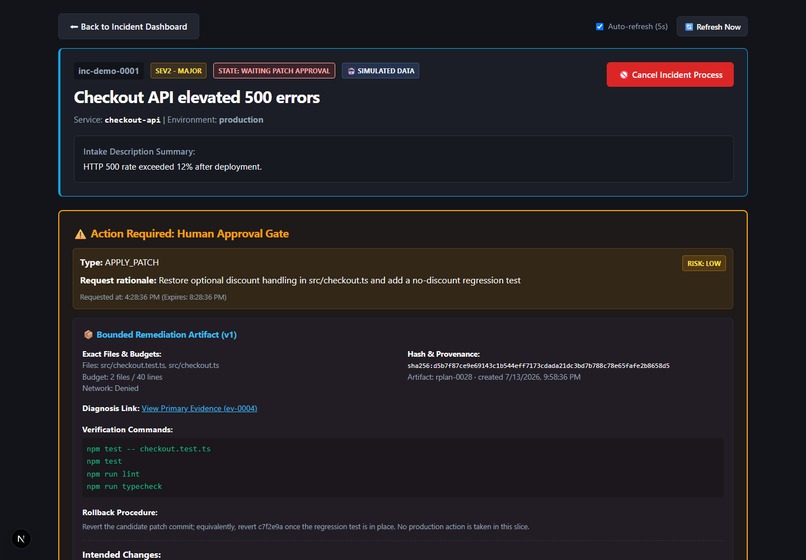Image resolution: width=806 pixels, height=560 pixels.
Task: Click the package icon beside Bounded Remediation Artifact
Action: tap(88, 335)
